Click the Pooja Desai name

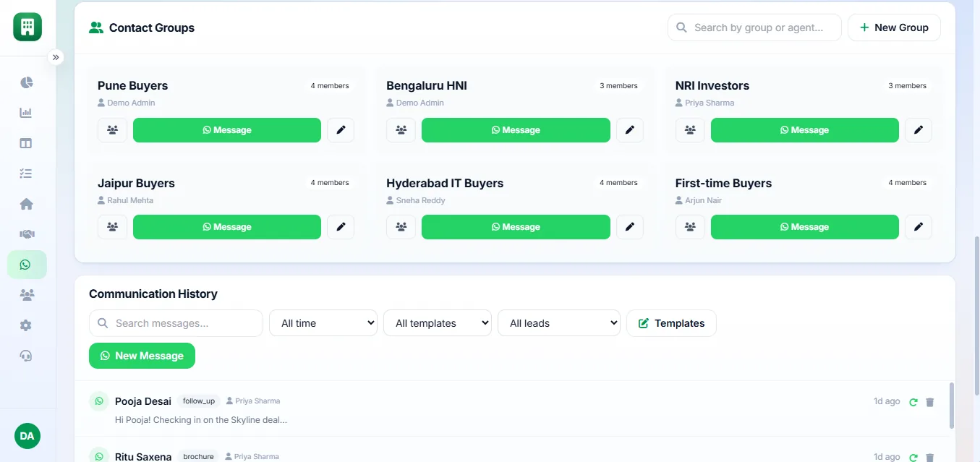coord(143,401)
